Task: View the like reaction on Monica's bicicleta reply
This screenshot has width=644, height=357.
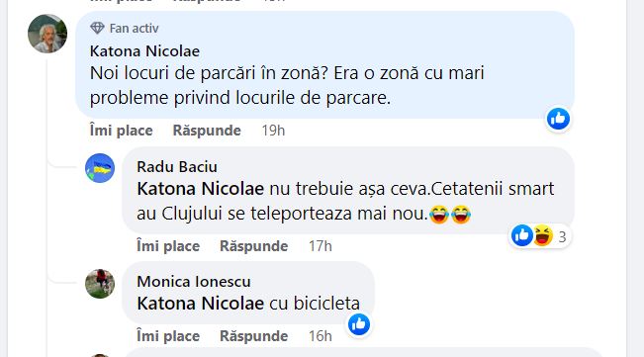Action: (x=359, y=324)
